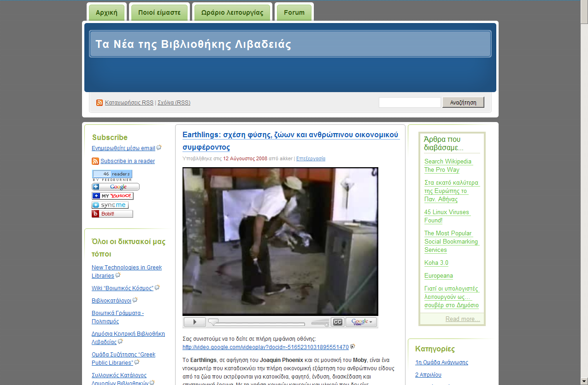Viewport: 588px width, 385px height.
Task: Click the Earthlings video frame thumbnail
Action: click(280, 241)
